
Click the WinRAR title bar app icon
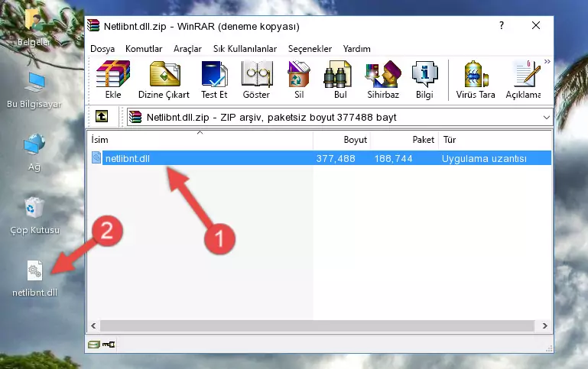point(93,26)
